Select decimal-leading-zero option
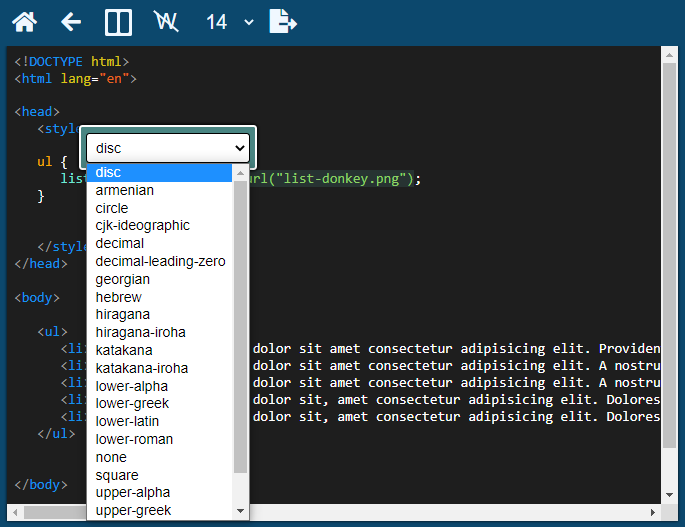Viewport: 685px width, 527px height. pyautogui.click(x=159, y=261)
